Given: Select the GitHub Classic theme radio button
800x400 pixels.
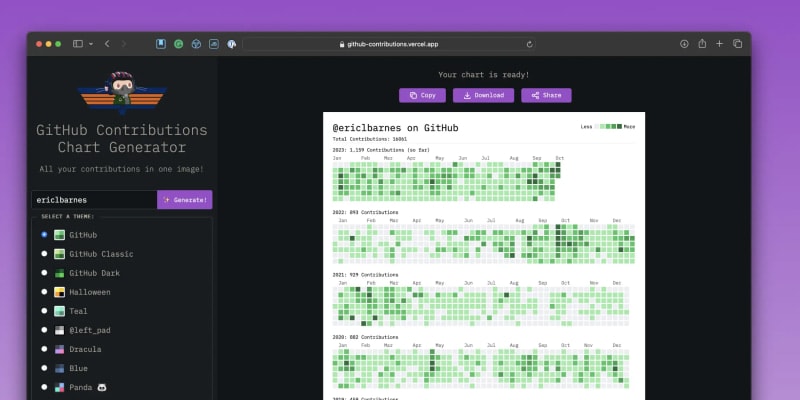Looking at the screenshot, I should (x=44, y=254).
